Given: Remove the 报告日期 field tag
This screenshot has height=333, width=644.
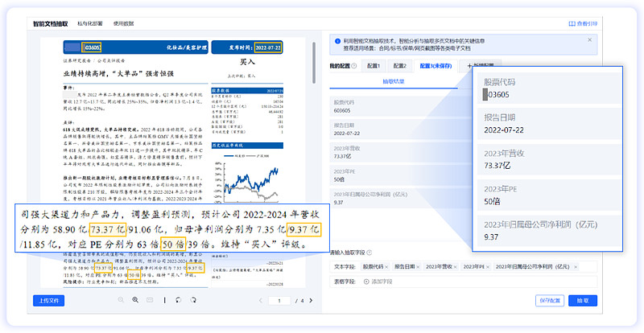Looking at the screenshot, I should [x=418, y=267].
